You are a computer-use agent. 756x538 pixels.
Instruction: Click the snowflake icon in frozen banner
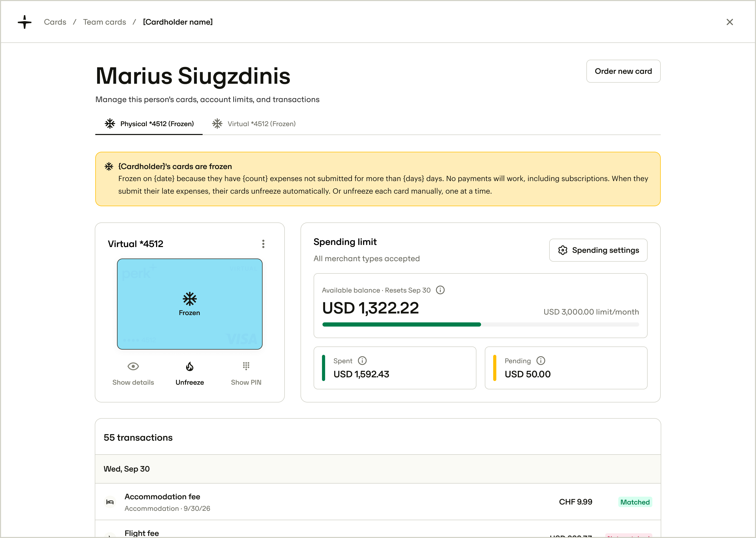[109, 166]
